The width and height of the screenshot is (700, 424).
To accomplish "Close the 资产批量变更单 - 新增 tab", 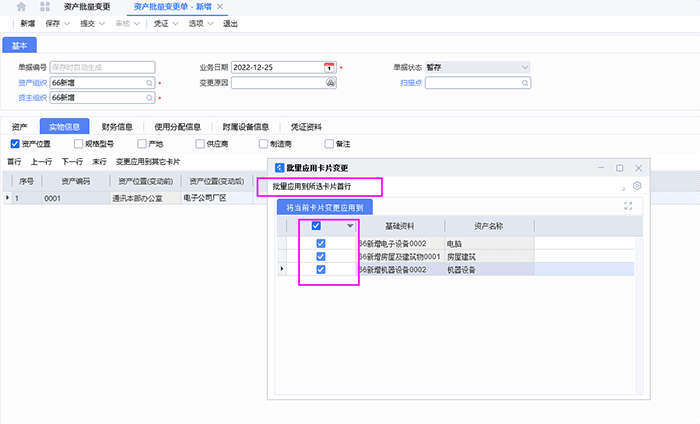I will [x=220, y=7].
